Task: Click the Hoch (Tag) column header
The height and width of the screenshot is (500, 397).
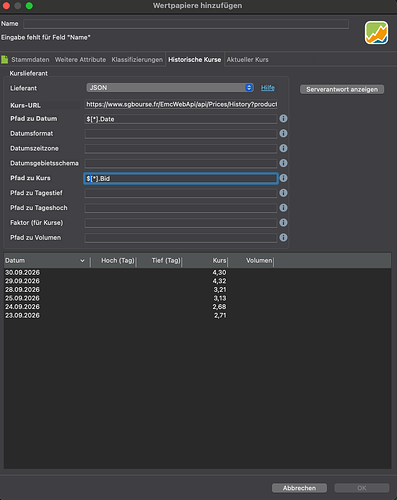Action: pos(114,261)
